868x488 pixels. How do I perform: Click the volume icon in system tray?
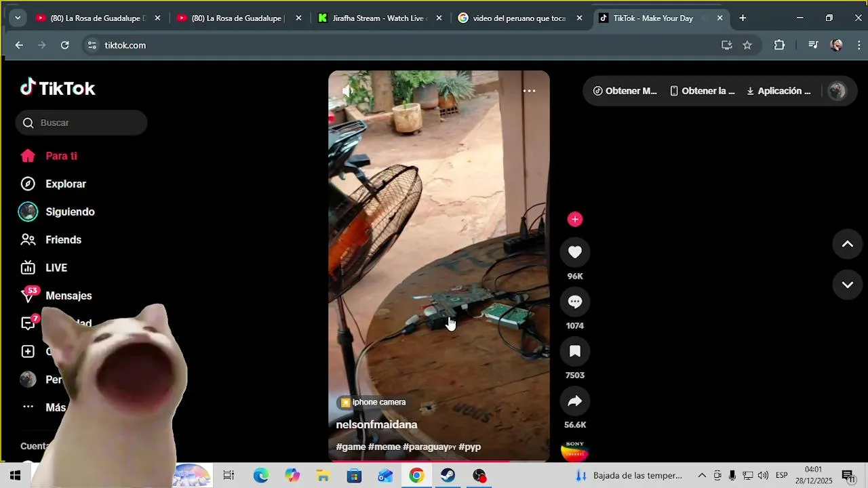coord(763,476)
